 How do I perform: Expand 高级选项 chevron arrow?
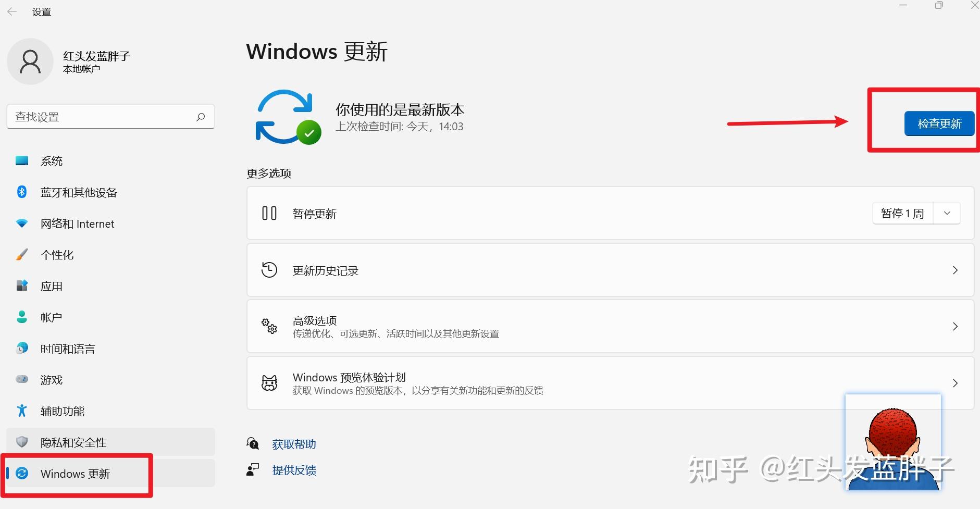click(x=955, y=327)
